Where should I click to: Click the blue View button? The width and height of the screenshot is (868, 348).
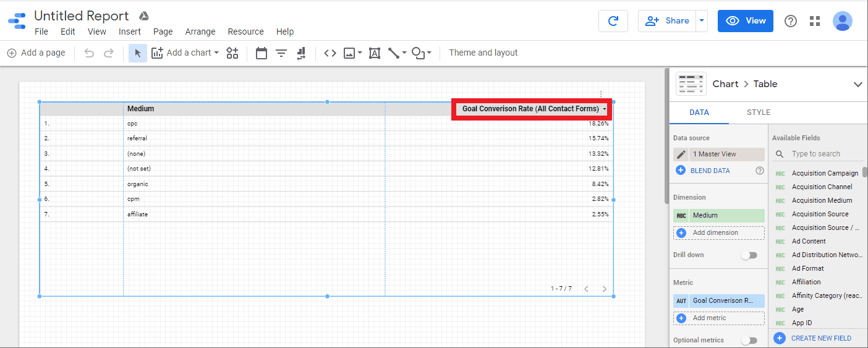tap(746, 21)
